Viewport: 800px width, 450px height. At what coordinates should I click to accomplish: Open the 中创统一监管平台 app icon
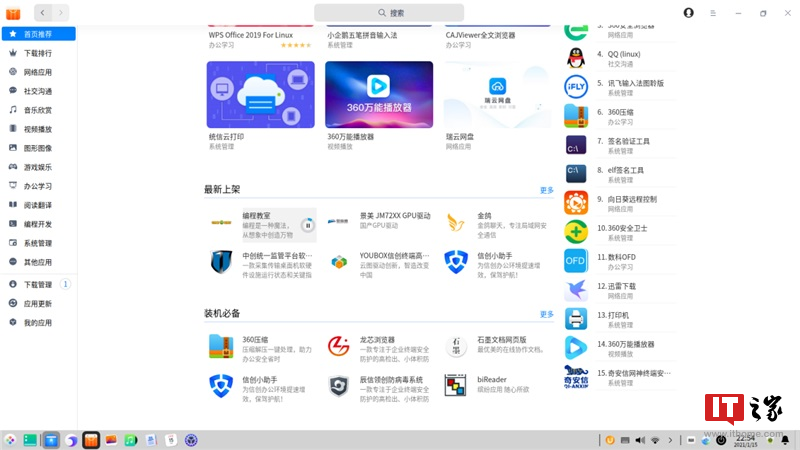[221, 262]
